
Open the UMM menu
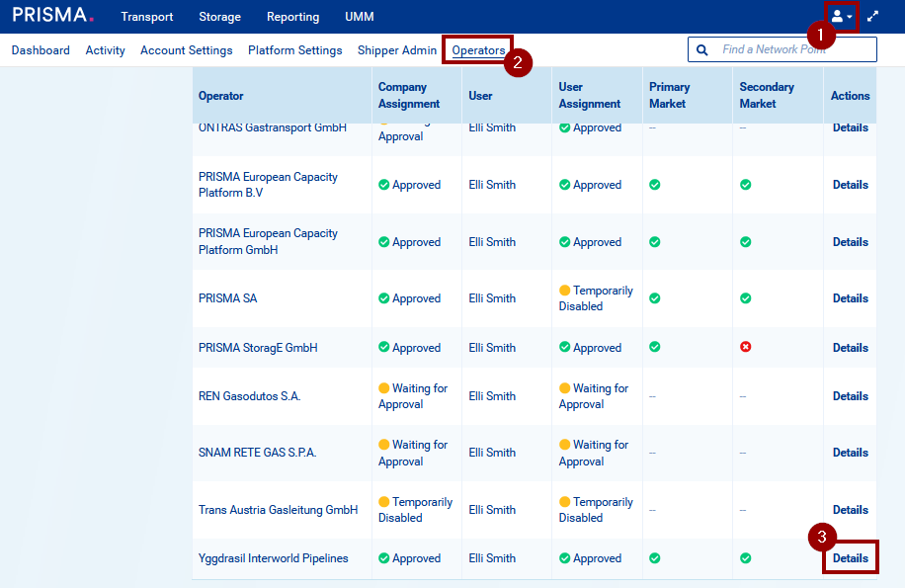360,17
